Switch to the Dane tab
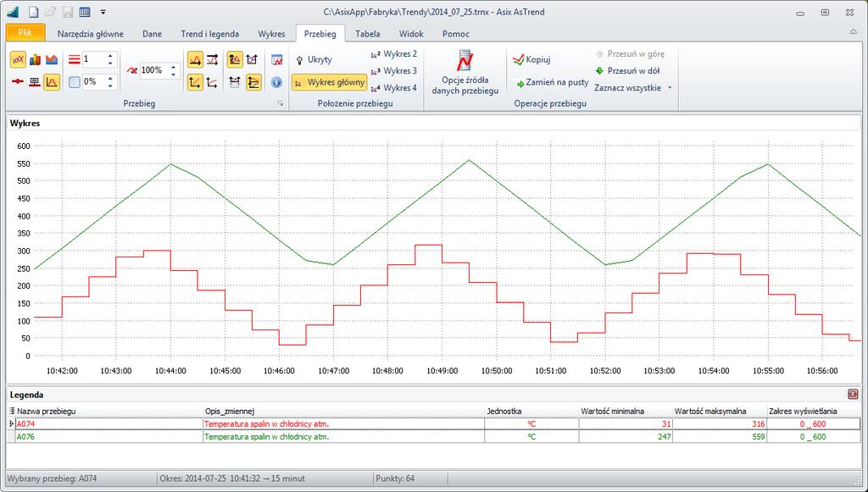The image size is (868, 492). 153,34
